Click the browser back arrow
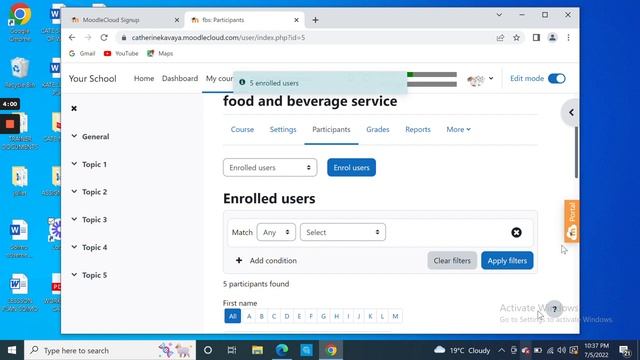 (72, 38)
